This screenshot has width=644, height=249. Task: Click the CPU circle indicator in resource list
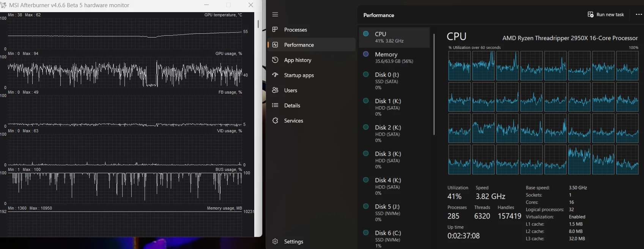point(366,34)
